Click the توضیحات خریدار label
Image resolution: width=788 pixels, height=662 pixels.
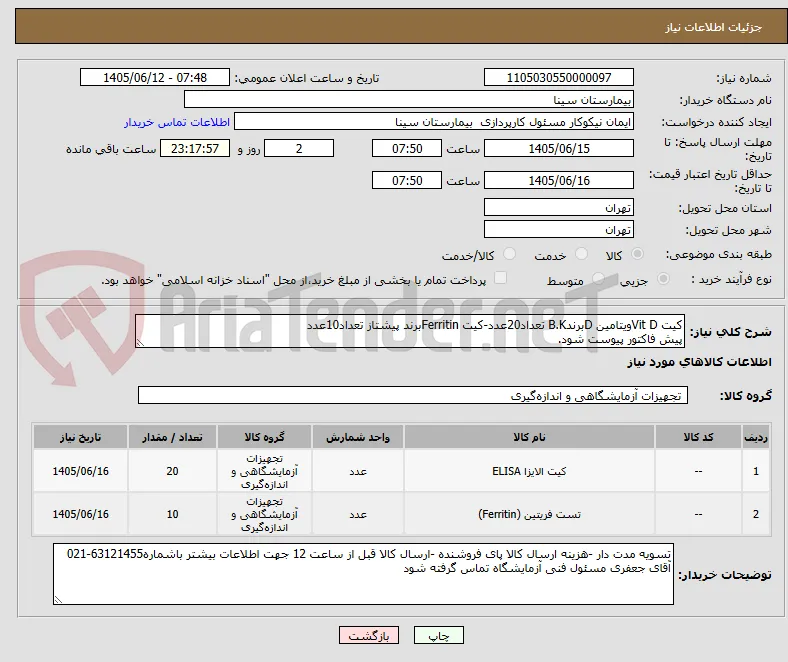point(725,575)
